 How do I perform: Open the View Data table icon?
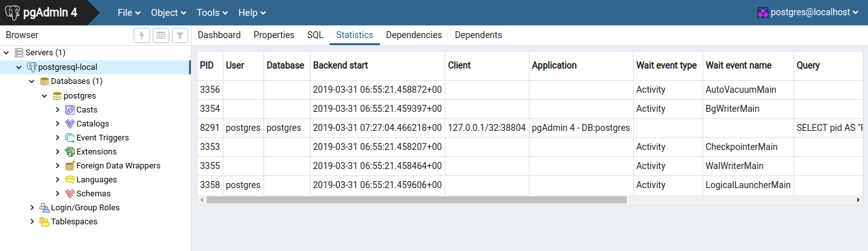(x=161, y=36)
